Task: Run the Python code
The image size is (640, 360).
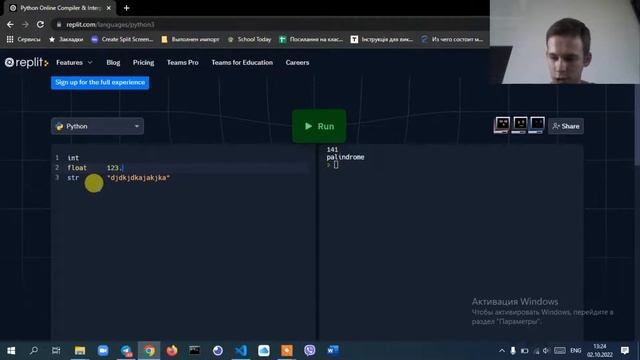Action: [x=319, y=126]
